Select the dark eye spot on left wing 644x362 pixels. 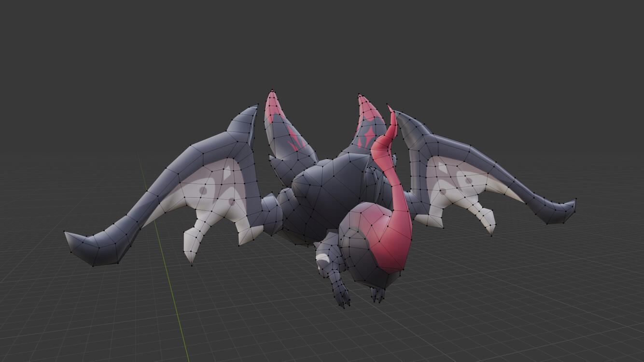(203, 191)
